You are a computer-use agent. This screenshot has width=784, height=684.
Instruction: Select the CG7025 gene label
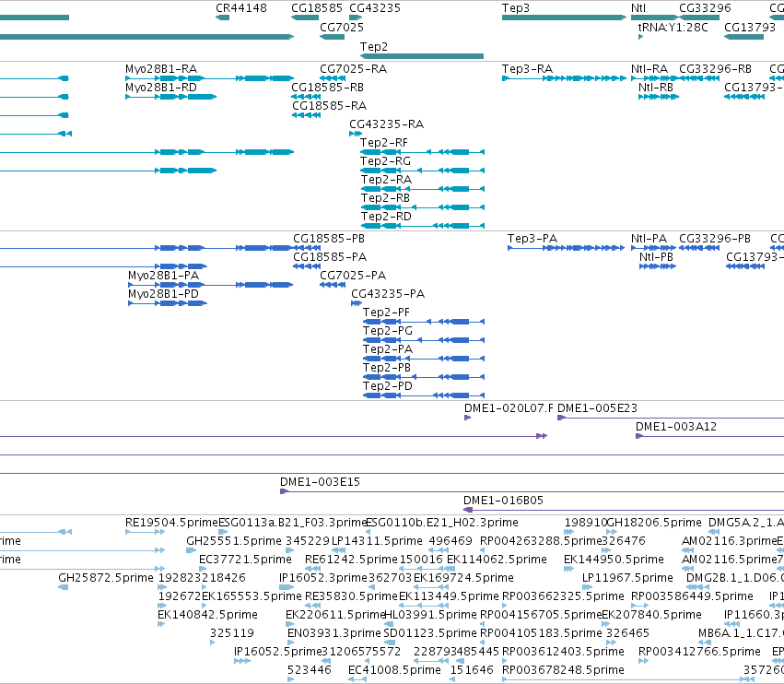[x=342, y=27]
